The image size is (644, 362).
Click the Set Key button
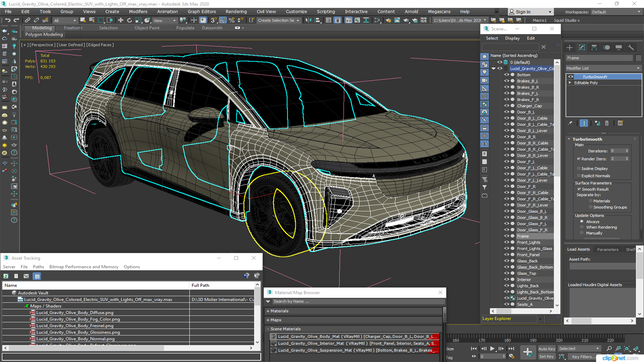[546, 357]
